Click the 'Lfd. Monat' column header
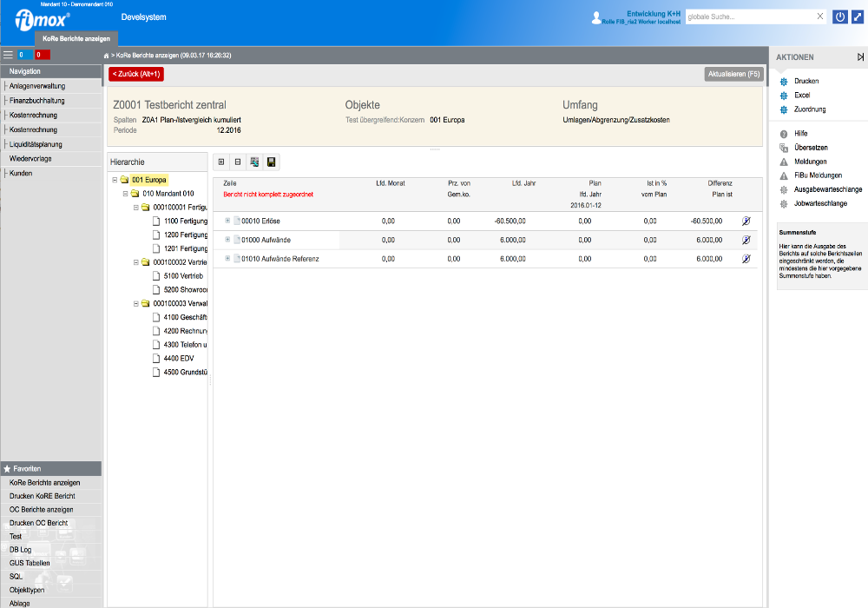The image size is (868, 608). (x=391, y=183)
